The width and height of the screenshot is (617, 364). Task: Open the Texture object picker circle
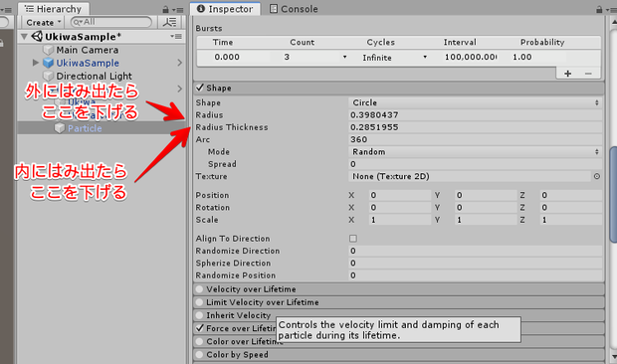(597, 176)
